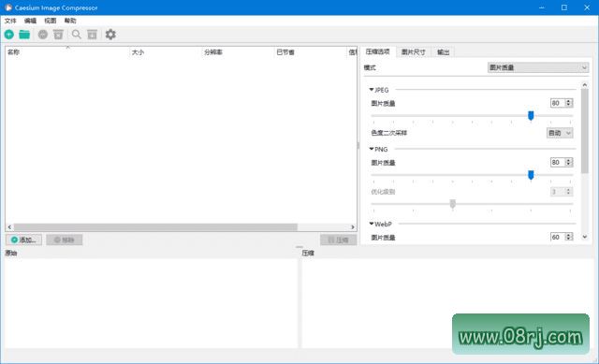
Task: Open the 帮助 menu
Action: pyautogui.click(x=70, y=21)
